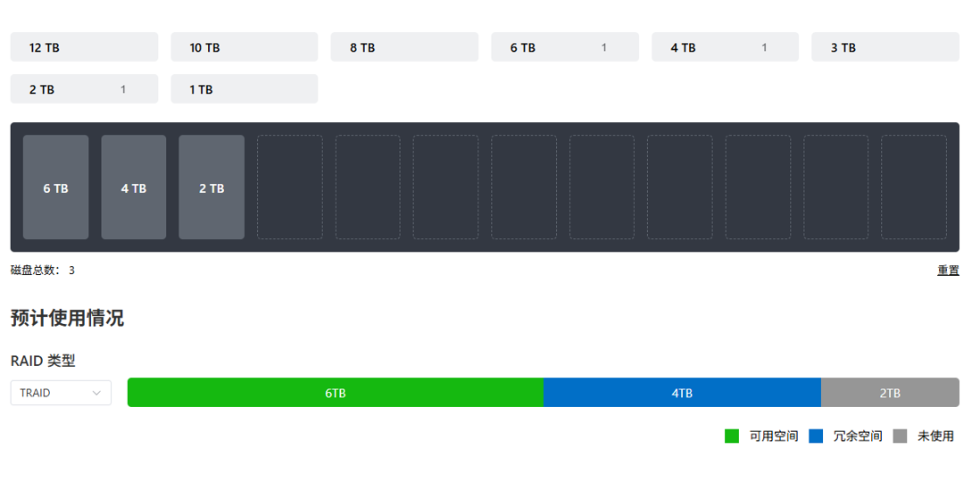Click the green 6TB usable space bar

pos(335,393)
